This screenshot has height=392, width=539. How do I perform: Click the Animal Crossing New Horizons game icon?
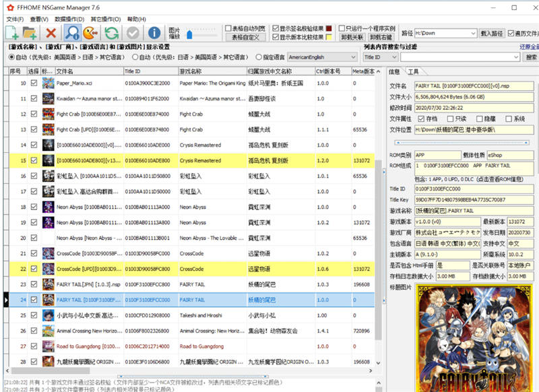click(48, 331)
